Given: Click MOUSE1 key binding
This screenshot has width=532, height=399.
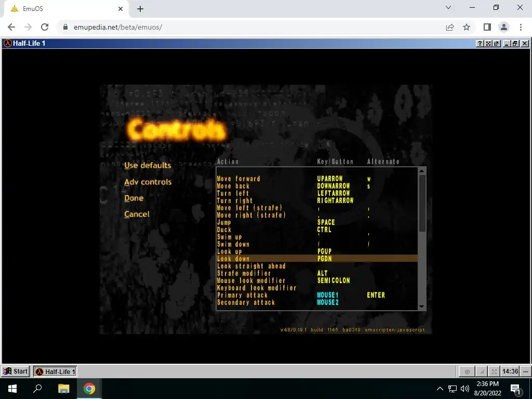Looking at the screenshot, I should click(328, 295).
